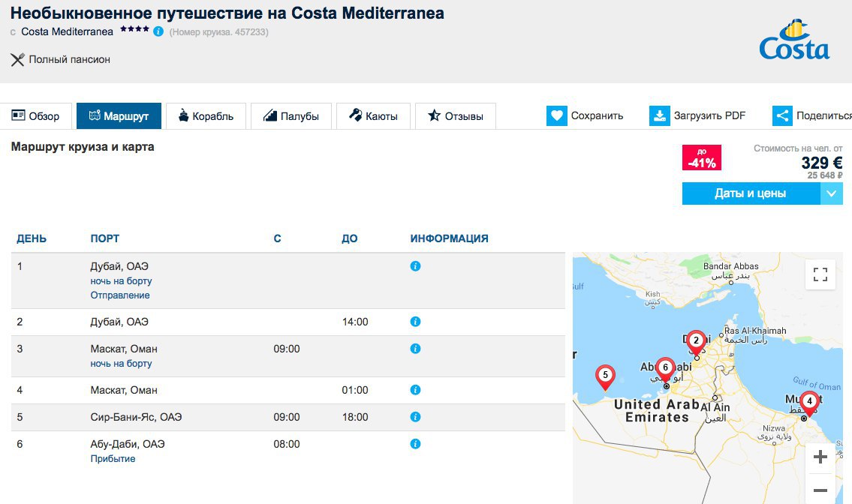Click the 01:00 departure time for Маскат
852x504 pixels.
(355, 390)
